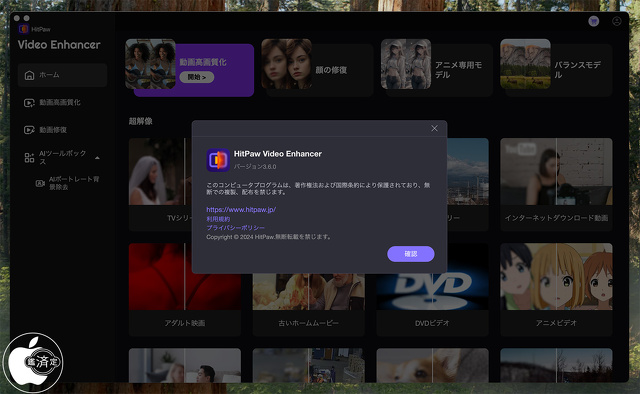The width and height of the screenshot is (640, 394).
Task: Click the 超解像 section heading
Action: 141,121
